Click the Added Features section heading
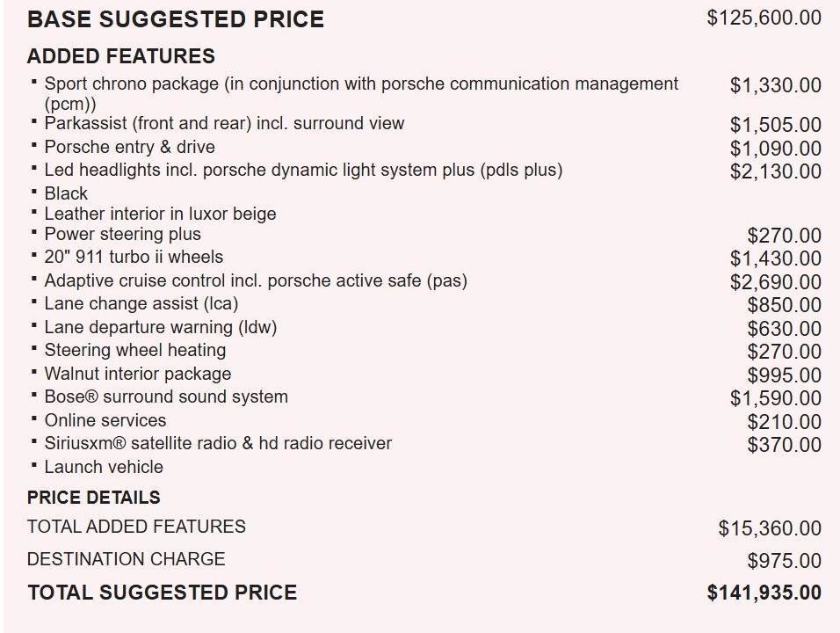This screenshot has width=840, height=633. click(121, 56)
